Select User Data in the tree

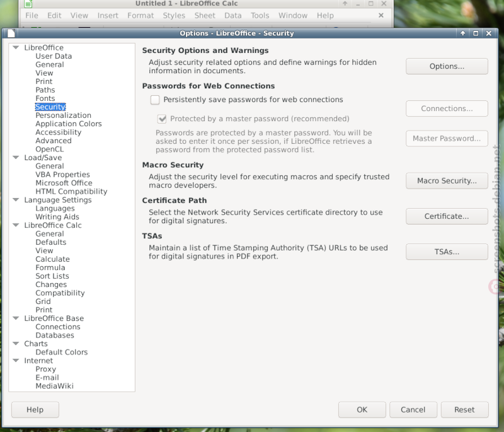tap(54, 56)
